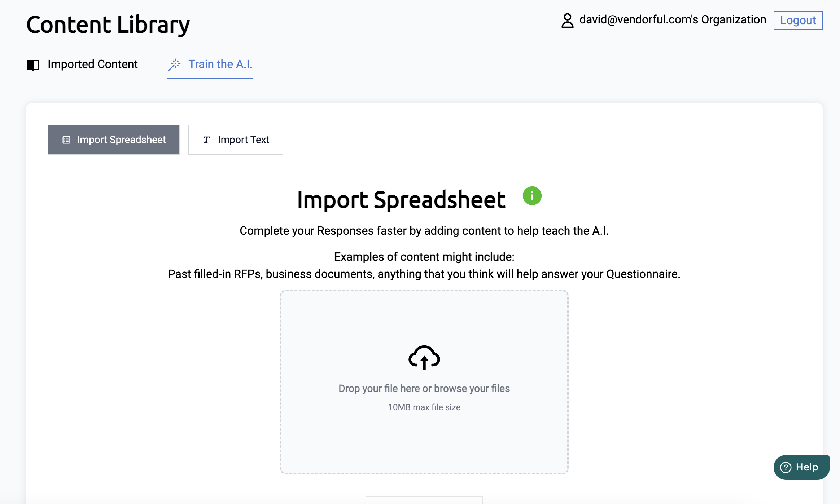Click the 10MB max file size note
Image resolution: width=840 pixels, height=504 pixels.
424,407
